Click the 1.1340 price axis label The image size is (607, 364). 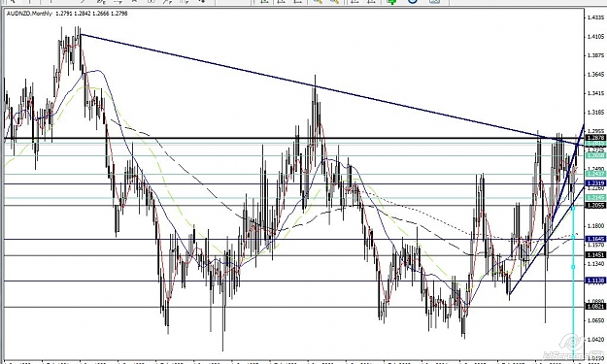pyautogui.click(x=595, y=264)
